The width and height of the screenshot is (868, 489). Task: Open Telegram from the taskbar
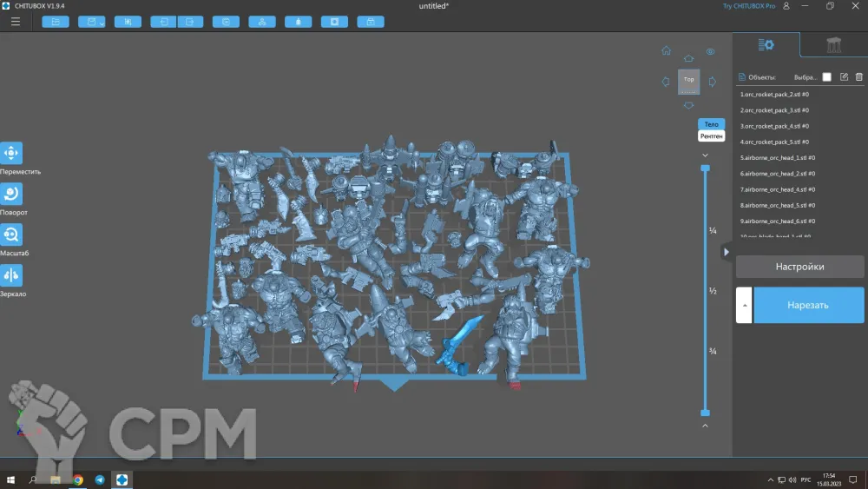pyautogui.click(x=100, y=479)
